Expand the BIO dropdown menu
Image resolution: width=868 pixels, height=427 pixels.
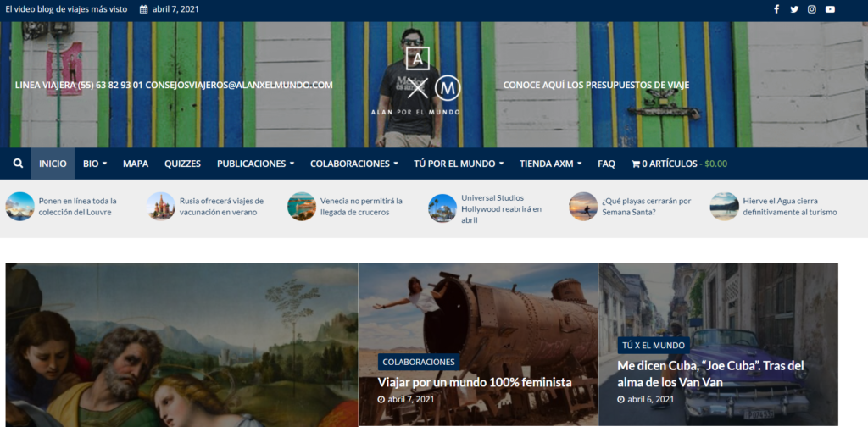pyautogui.click(x=95, y=164)
